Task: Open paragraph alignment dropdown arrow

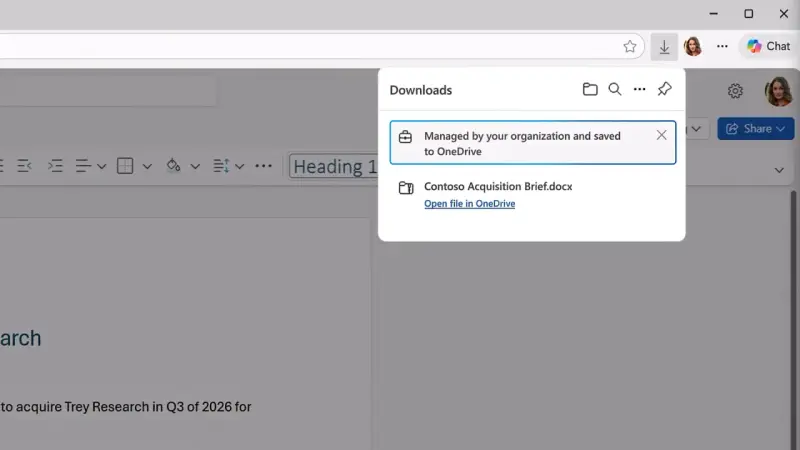Action: tap(102, 166)
